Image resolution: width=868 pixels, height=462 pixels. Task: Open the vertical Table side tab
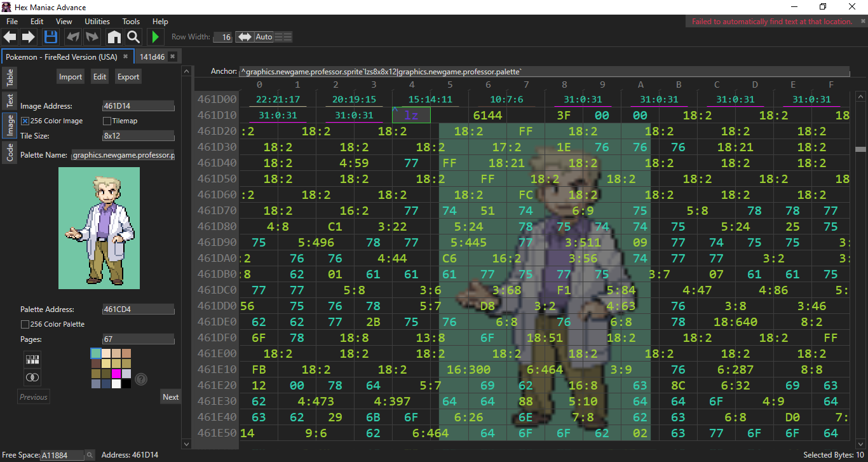[10, 78]
